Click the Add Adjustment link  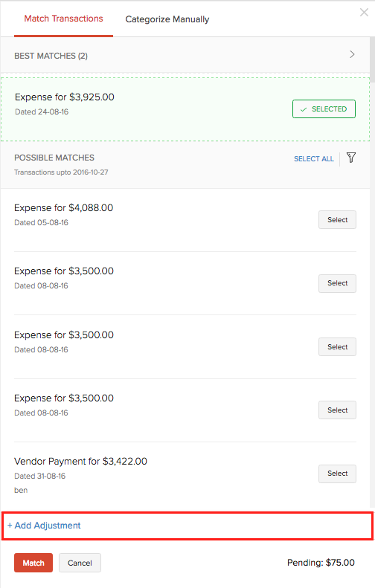[x=44, y=526]
